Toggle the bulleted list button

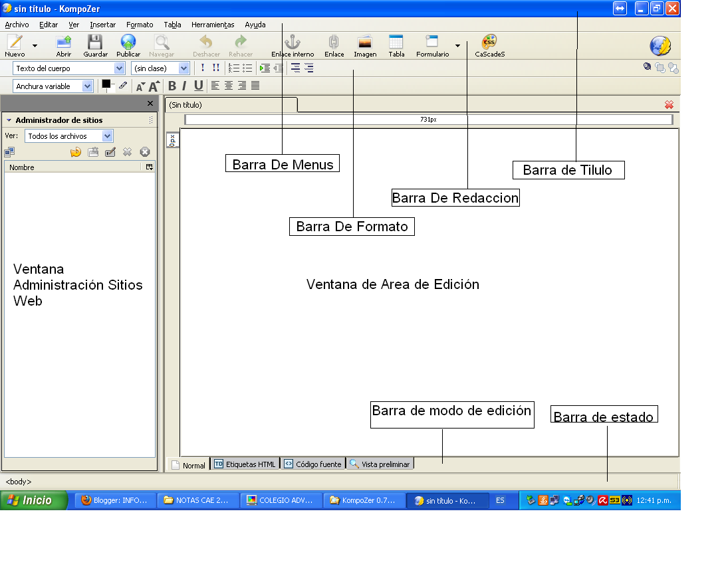click(247, 68)
